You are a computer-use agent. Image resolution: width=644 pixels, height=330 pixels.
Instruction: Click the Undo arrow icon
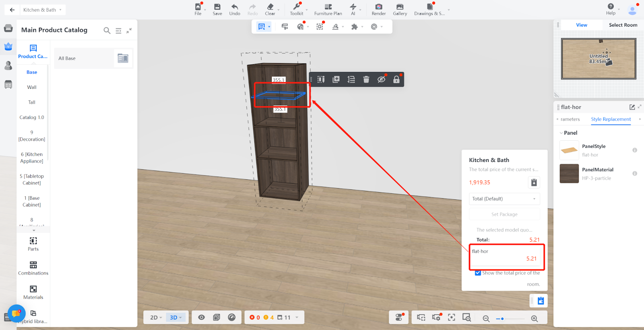click(235, 7)
